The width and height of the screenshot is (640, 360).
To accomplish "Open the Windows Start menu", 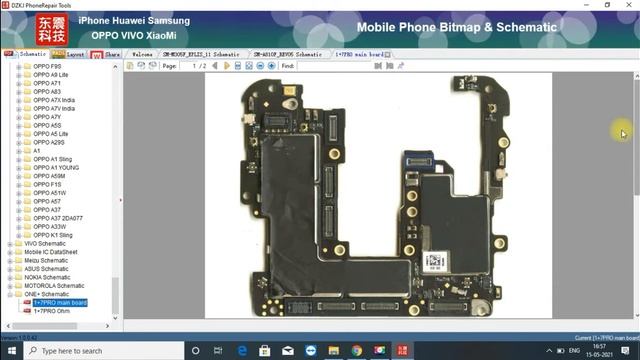I will [x=11, y=351].
